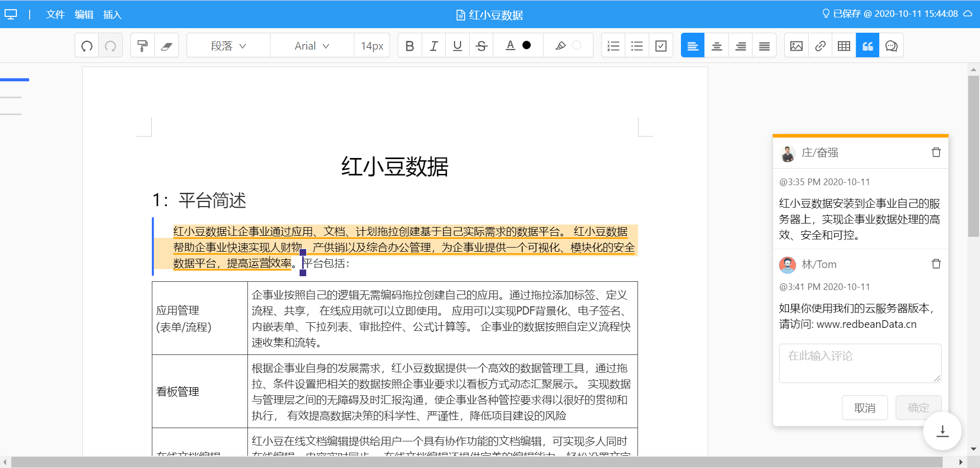This screenshot has width=980, height=468.
Task: Click the monitor presentation icon
Action: click(11, 14)
